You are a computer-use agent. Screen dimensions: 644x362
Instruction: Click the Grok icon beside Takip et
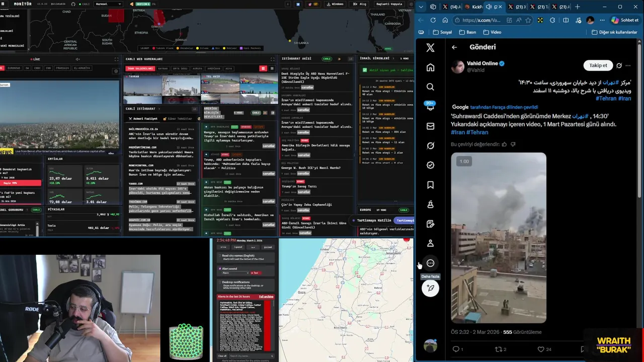619,65
